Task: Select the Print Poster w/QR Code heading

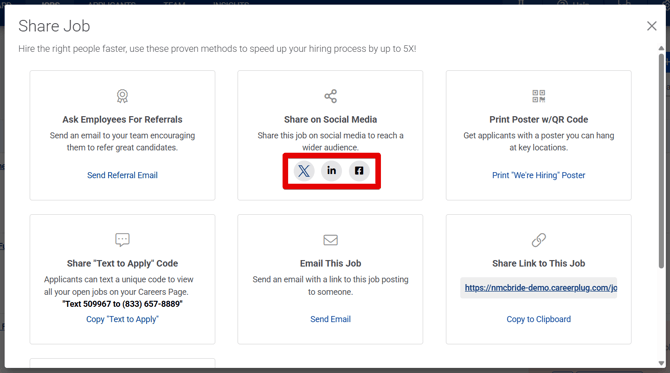Action: 538,120
